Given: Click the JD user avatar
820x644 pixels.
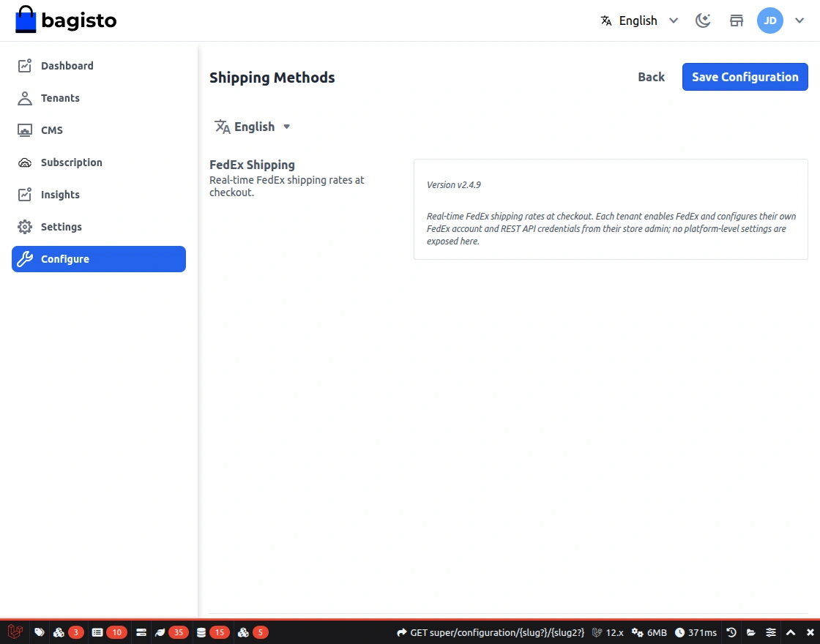Looking at the screenshot, I should click(769, 20).
